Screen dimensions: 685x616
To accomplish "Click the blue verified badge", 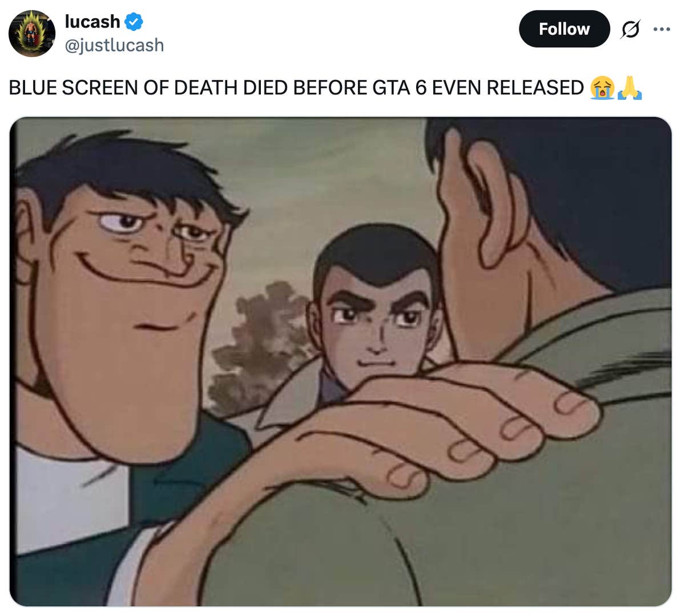I will 134,22.
